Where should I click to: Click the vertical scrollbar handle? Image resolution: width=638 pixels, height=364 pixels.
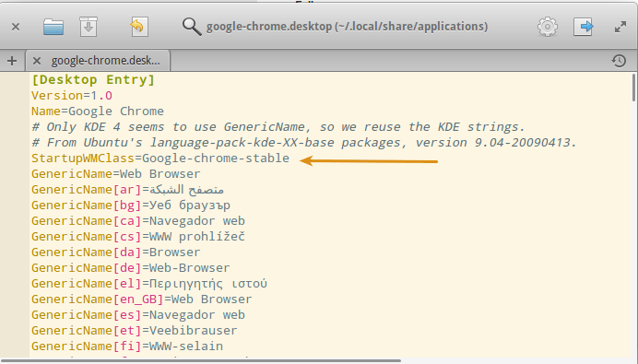[x=633, y=88]
